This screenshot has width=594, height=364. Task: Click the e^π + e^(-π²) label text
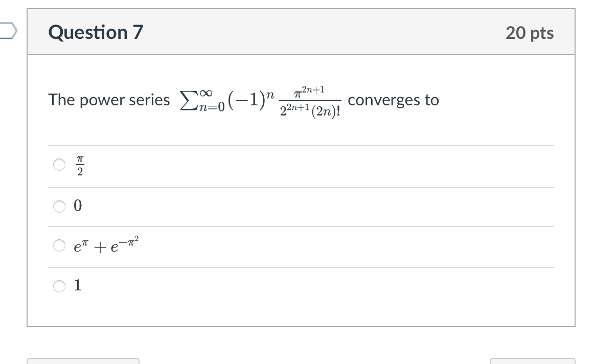(x=105, y=245)
